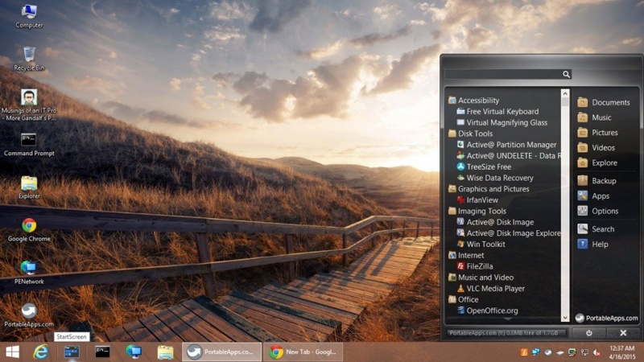Image resolution: width=644 pixels, height=362 pixels.
Task: Click the PortableApps.com logo link
Action: point(608,318)
